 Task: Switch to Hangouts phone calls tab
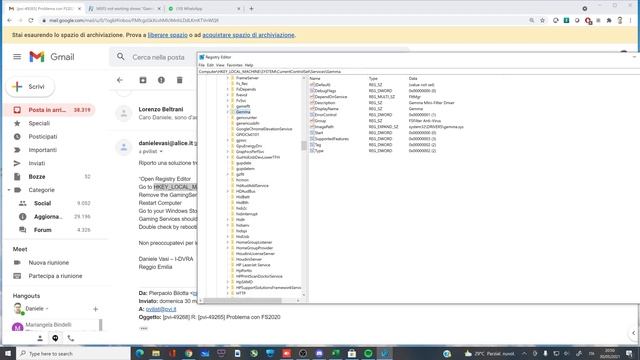click(71, 338)
